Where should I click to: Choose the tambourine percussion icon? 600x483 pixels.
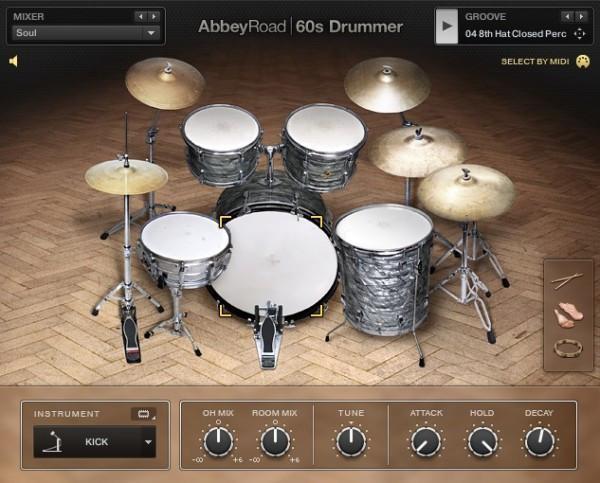click(x=568, y=349)
